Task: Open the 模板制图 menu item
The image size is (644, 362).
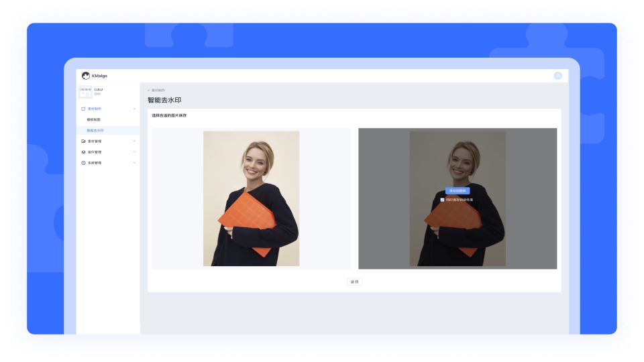Action: tap(93, 119)
